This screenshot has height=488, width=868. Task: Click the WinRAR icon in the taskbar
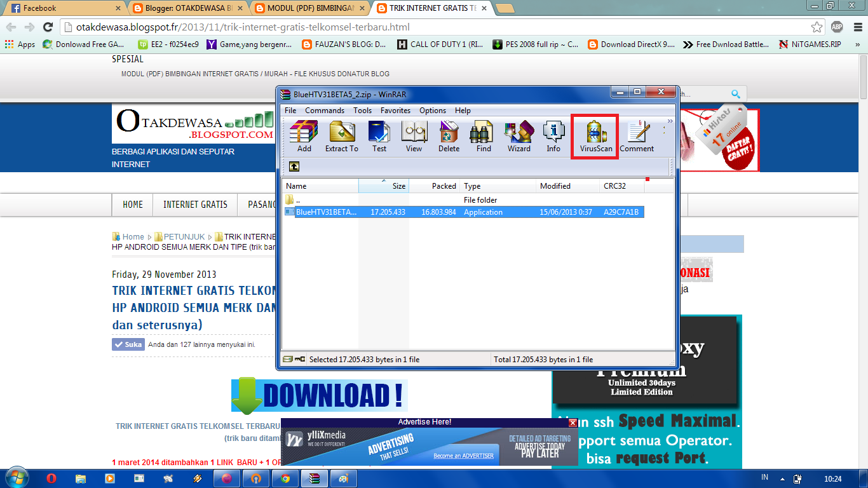pyautogui.click(x=315, y=478)
